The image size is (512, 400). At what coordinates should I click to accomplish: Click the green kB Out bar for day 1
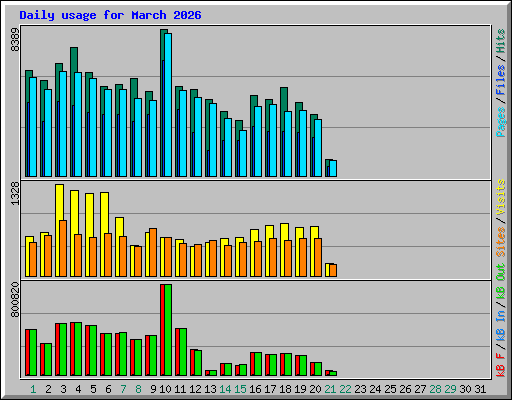33,353
